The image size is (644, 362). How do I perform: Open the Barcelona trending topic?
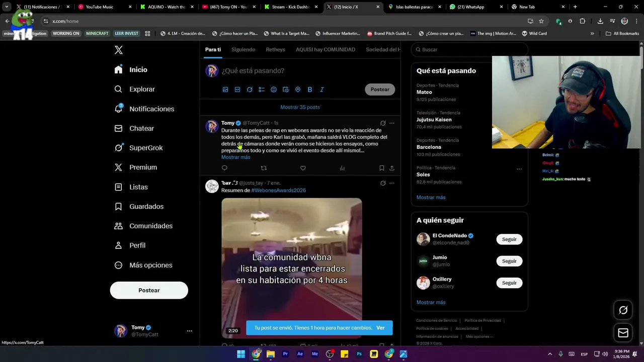(429, 147)
